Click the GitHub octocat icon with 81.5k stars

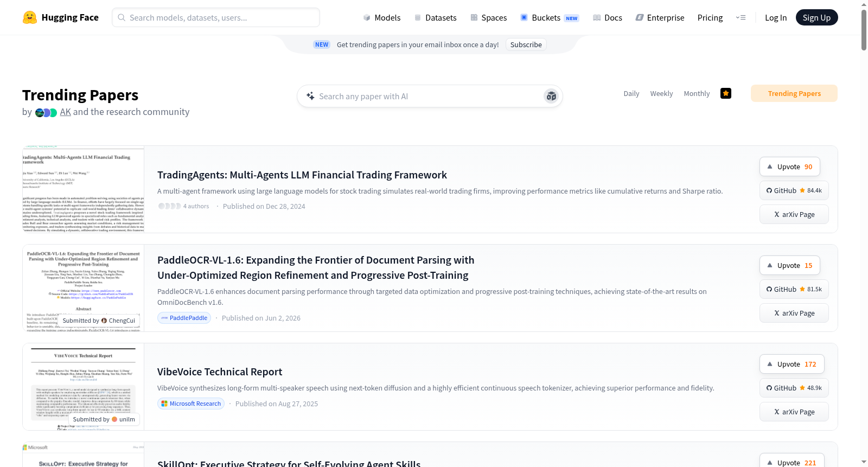click(x=769, y=289)
